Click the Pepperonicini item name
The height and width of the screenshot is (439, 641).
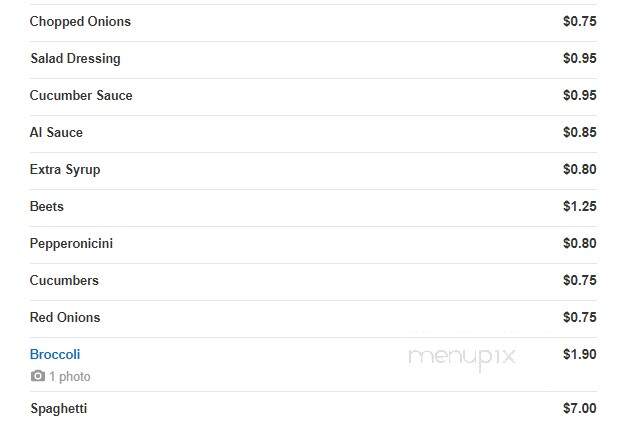[x=71, y=244]
